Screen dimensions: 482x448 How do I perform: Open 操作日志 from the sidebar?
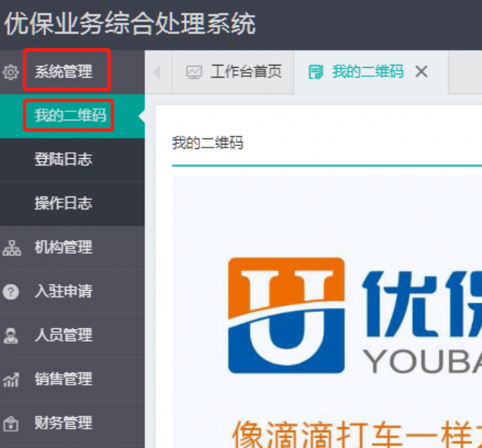point(63,203)
